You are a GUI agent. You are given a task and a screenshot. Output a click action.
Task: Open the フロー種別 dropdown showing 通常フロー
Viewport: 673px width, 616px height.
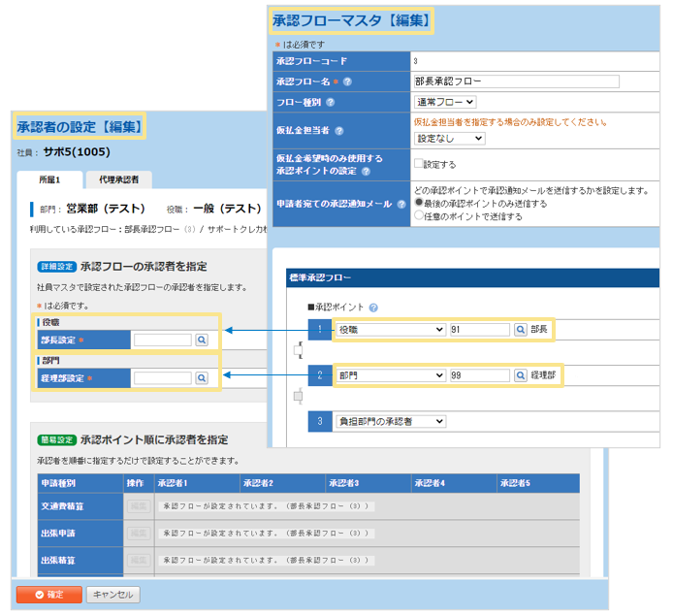[445, 102]
